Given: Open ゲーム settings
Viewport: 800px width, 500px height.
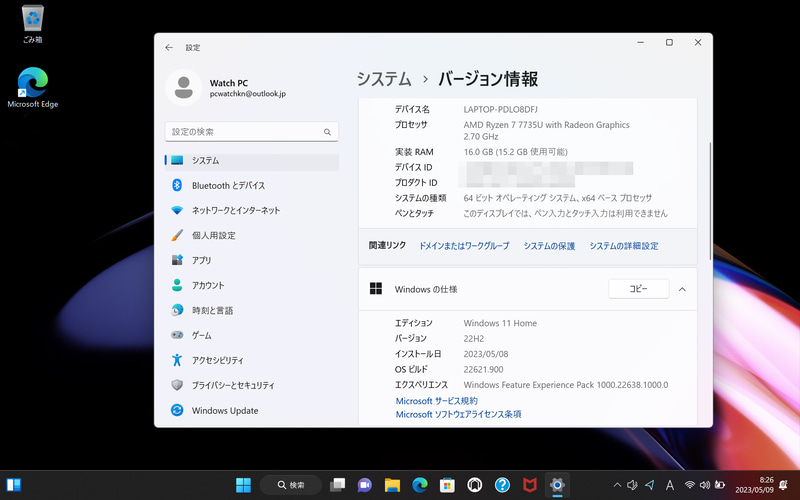Looking at the screenshot, I should click(252, 335).
